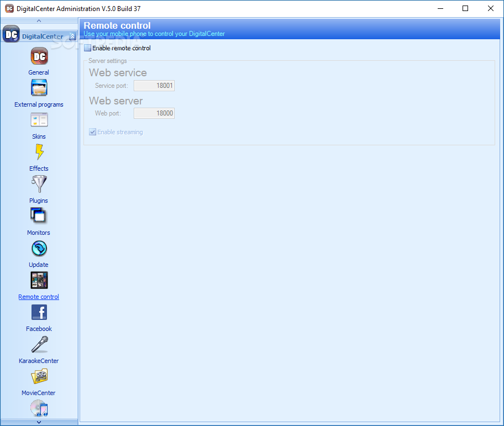
Task: Click the Remote control link label
Action: pos(39,297)
